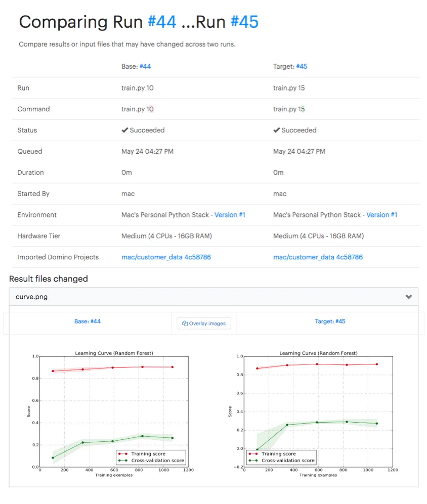The height and width of the screenshot is (504, 427).
Task: Click the legend in the Base learning curve
Action: coord(151,457)
